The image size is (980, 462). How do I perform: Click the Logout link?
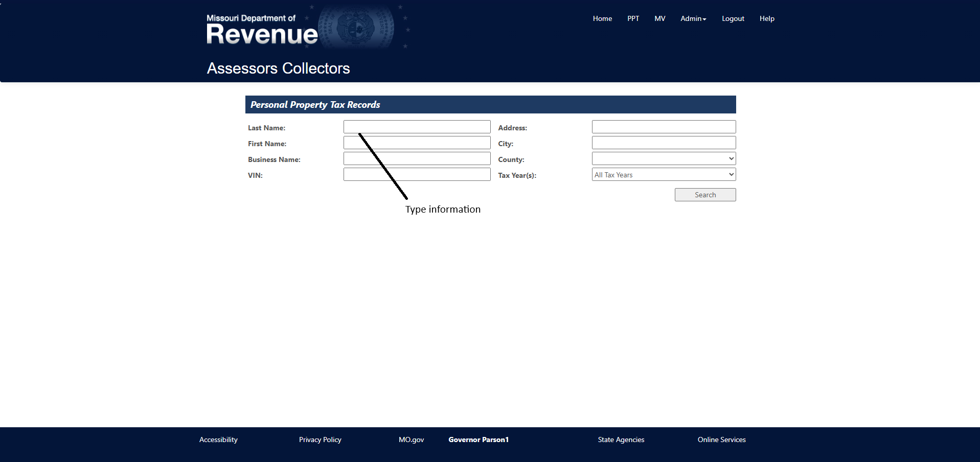[x=733, y=18]
